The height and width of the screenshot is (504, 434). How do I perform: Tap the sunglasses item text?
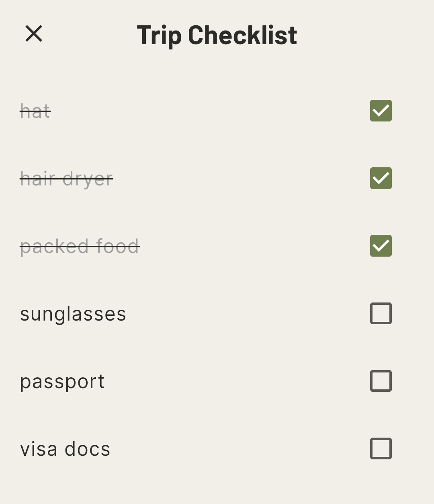(73, 314)
